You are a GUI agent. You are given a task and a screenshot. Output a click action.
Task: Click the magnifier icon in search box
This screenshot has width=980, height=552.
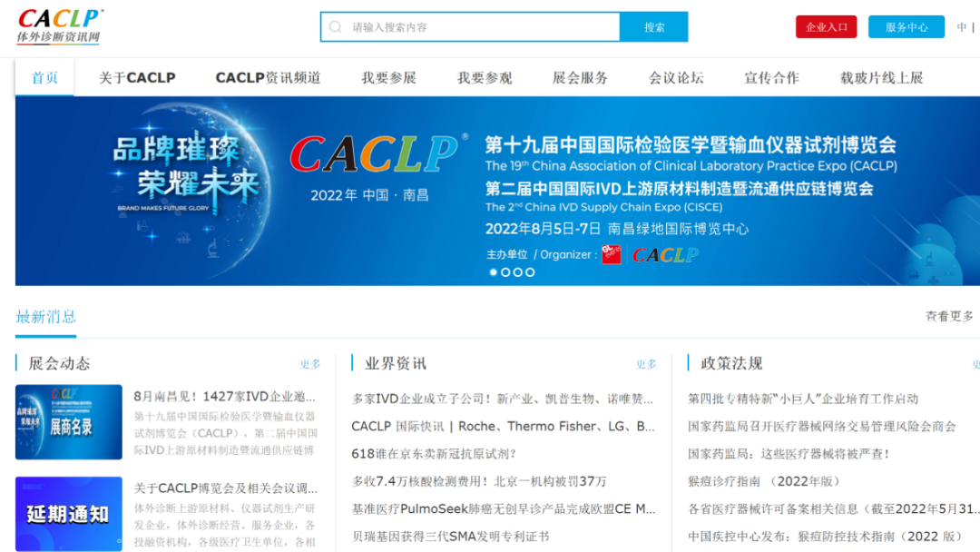336,27
